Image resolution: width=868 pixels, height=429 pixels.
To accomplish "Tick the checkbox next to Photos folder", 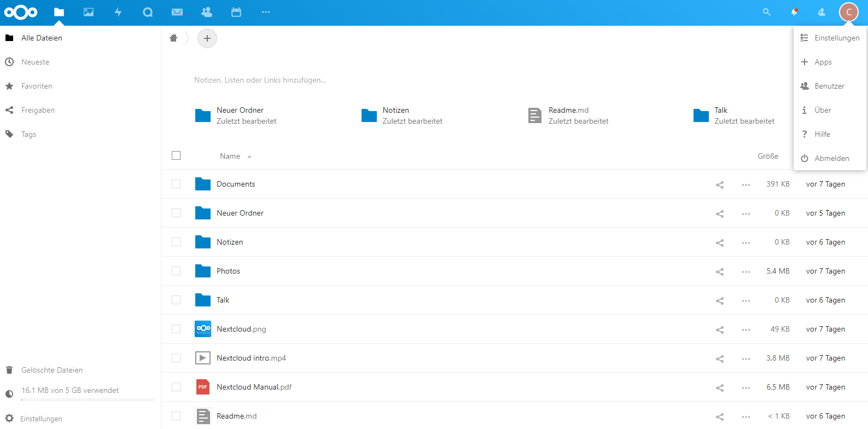I will tap(176, 271).
